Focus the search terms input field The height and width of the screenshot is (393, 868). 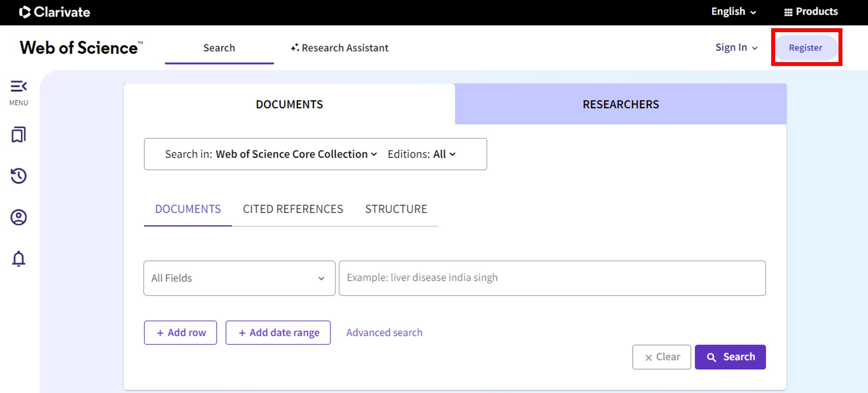pos(552,278)
